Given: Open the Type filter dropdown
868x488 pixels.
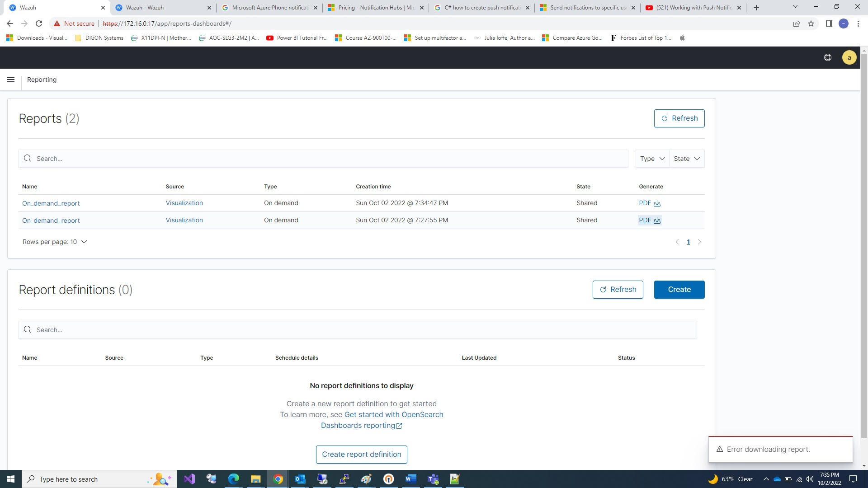Looking at the screenshot, I should (651, 159).
